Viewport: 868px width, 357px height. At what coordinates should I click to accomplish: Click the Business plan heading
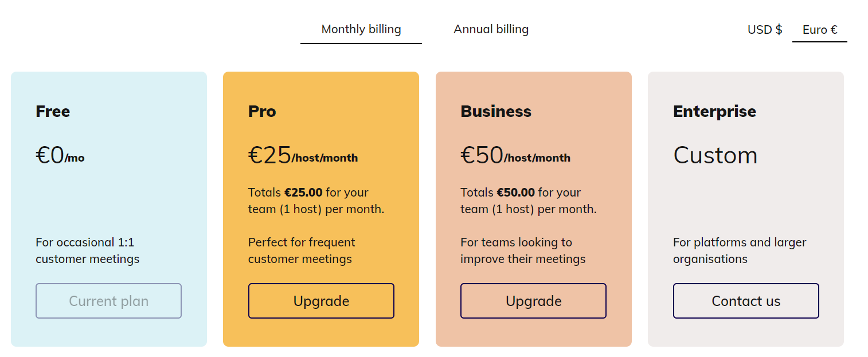pyautogui.click(x=495, y=111)
